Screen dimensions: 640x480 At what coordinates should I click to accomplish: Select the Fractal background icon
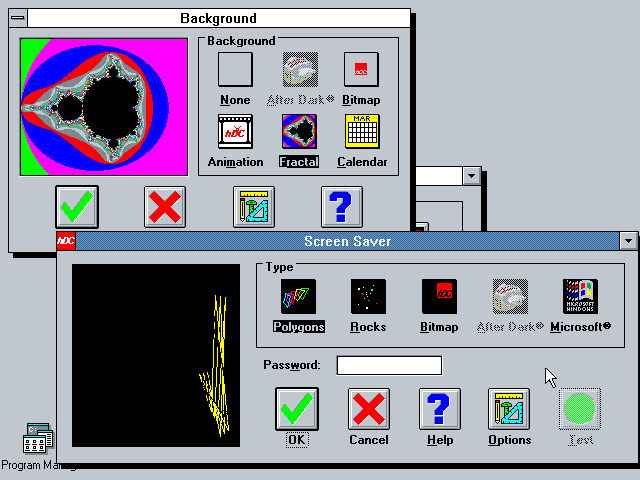click(299, 131)
